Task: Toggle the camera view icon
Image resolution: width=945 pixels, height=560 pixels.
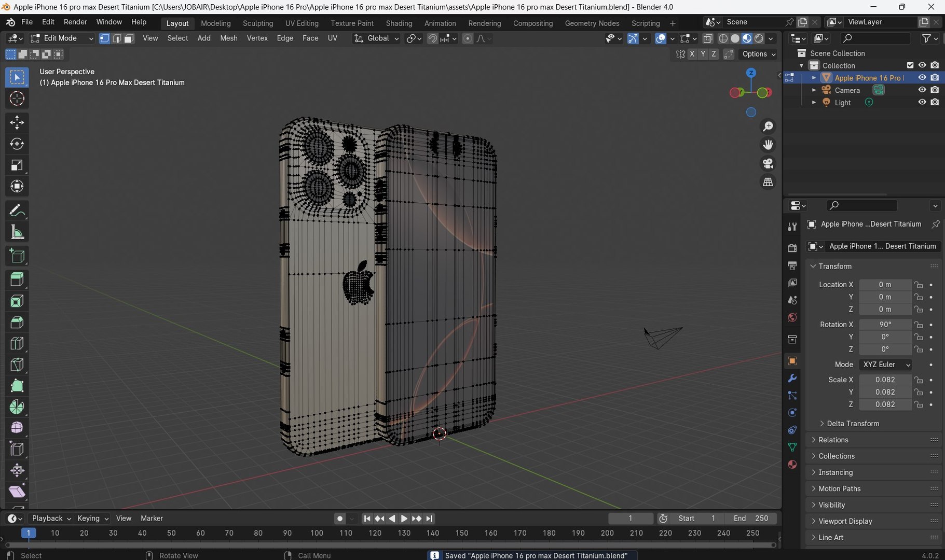Action: (x=768, y=163)
